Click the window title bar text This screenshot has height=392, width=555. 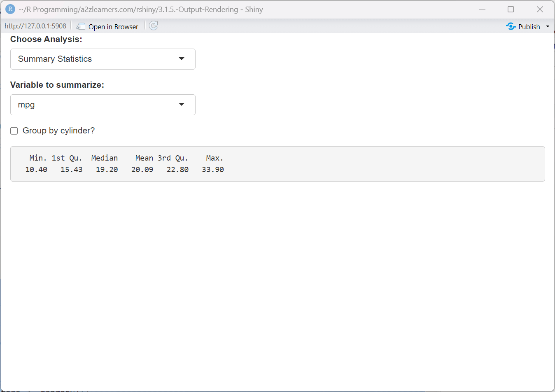(140, 9)
